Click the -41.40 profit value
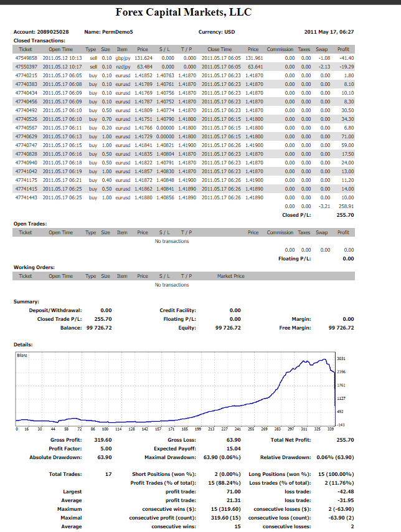The height and width of the screenshot is (532, 401). click(347, 58)
